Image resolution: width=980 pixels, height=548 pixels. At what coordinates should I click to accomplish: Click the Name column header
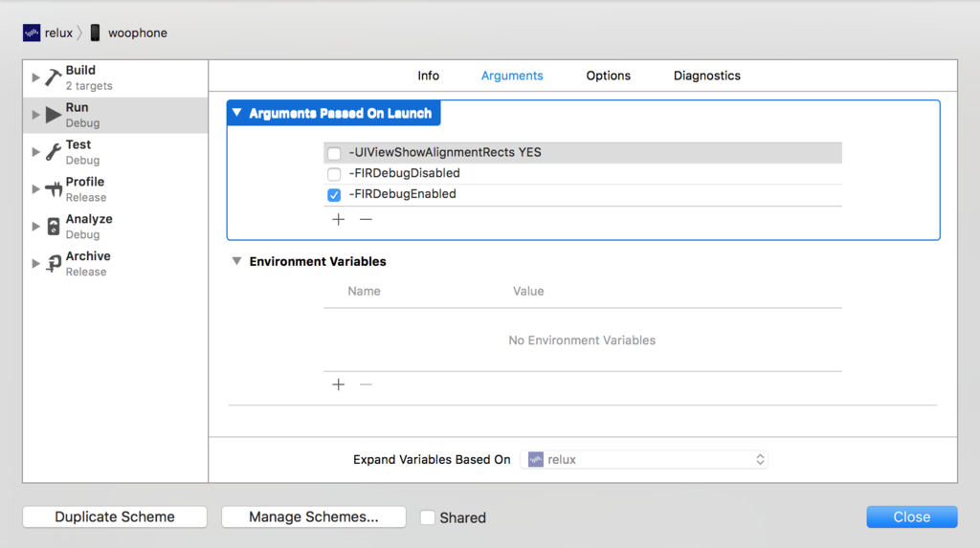[x=365, y=291]
